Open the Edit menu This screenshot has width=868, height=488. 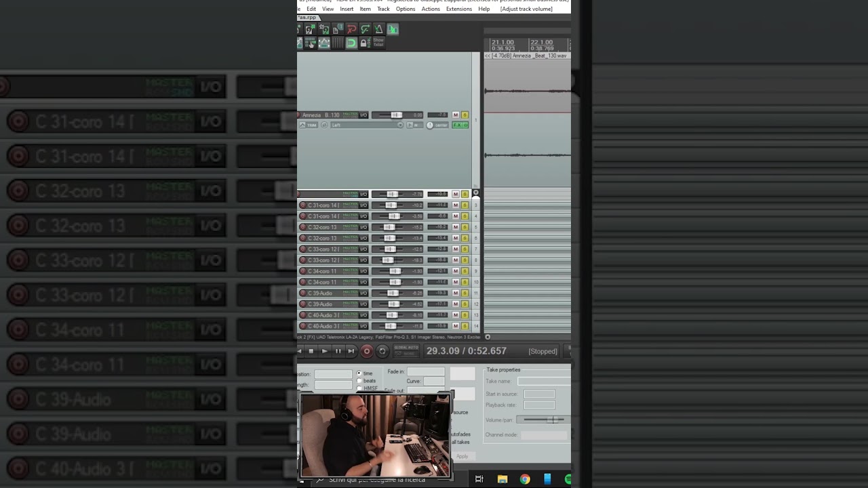click(311, 9)
